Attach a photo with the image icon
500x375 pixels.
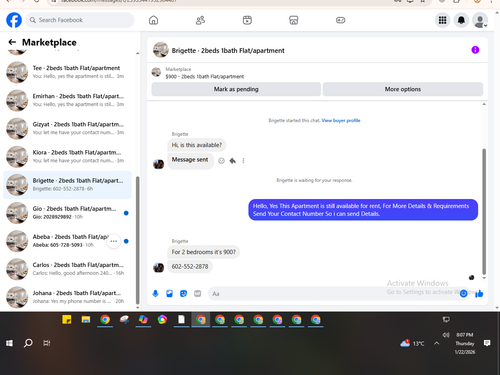click(x=169, y=293)
